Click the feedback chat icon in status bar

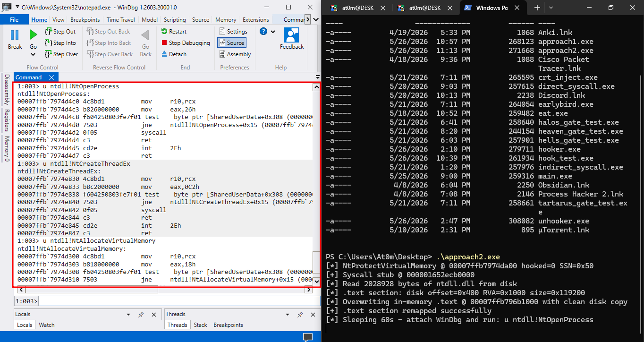pos(307,337)
